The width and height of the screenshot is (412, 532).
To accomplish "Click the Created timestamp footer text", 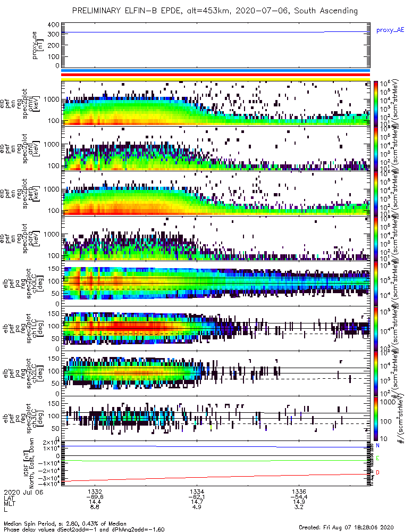I will point(346,527).
